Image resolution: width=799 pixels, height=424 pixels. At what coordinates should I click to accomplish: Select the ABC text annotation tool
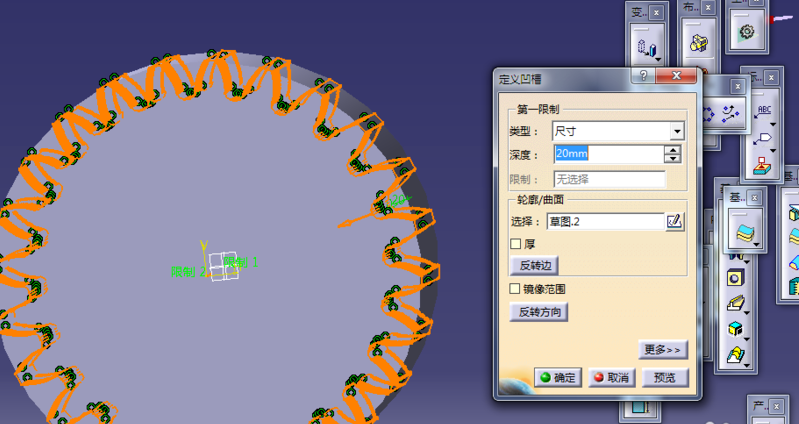(x=765, y=110)
